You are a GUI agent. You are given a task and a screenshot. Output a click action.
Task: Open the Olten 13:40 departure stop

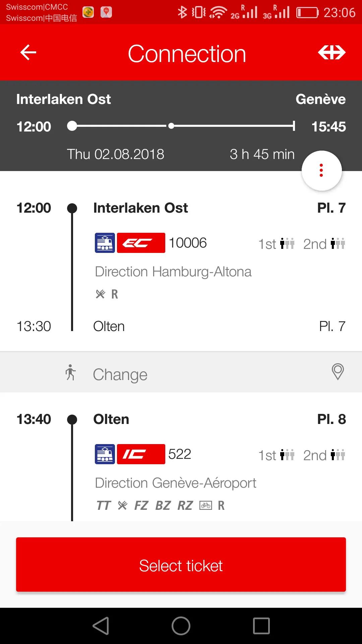click(111, 419)
